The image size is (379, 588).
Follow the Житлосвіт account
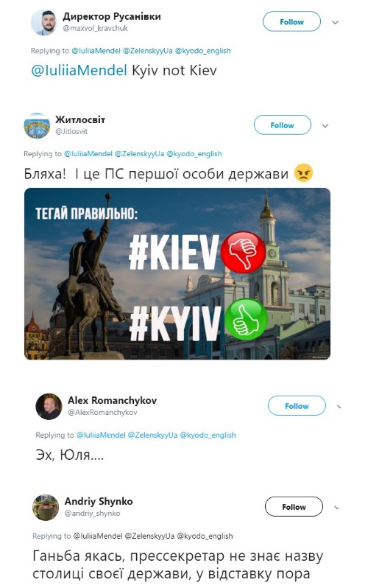coord(283,125)
